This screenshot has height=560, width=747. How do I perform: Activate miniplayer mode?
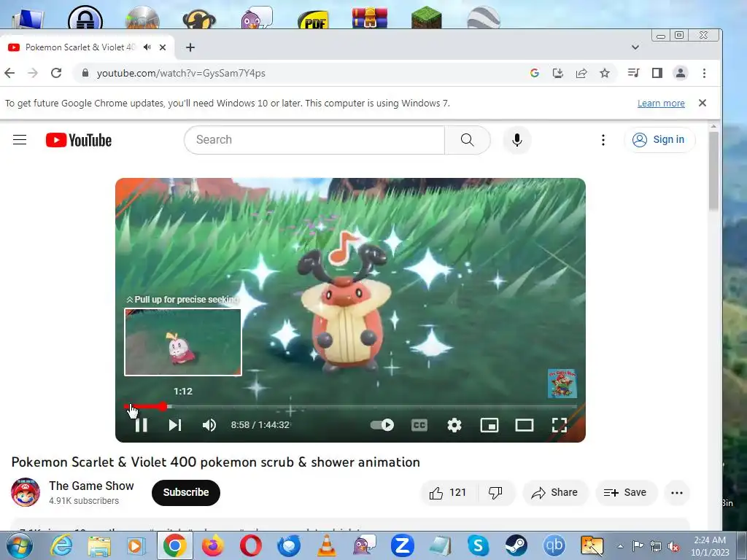pyautogui.click(x=489, y=425)
